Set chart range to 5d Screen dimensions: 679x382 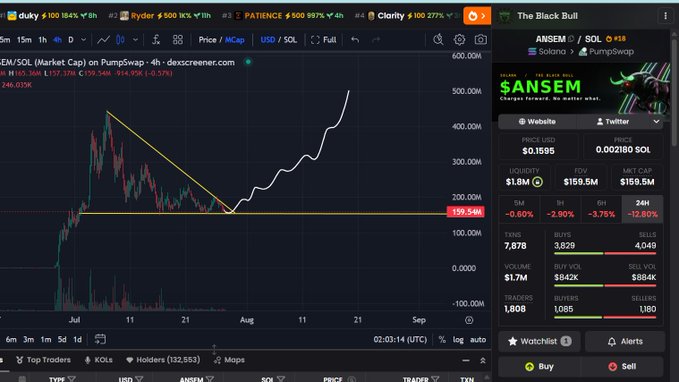tap(62, 340)
